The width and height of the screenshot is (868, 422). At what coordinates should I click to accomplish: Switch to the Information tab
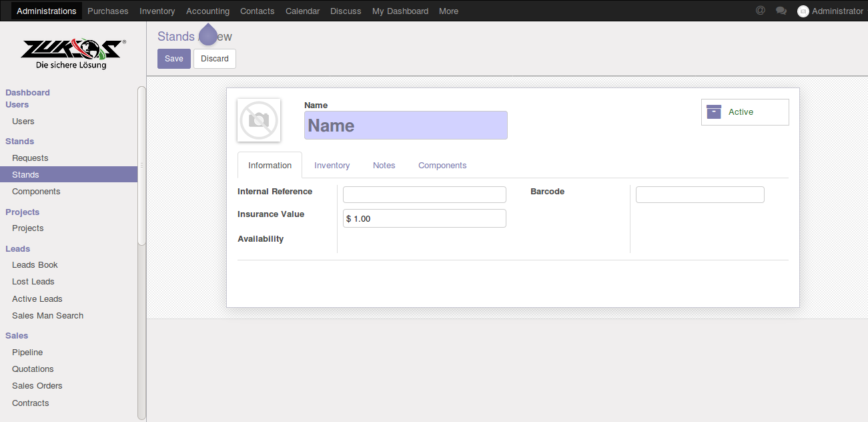point(270,165)
